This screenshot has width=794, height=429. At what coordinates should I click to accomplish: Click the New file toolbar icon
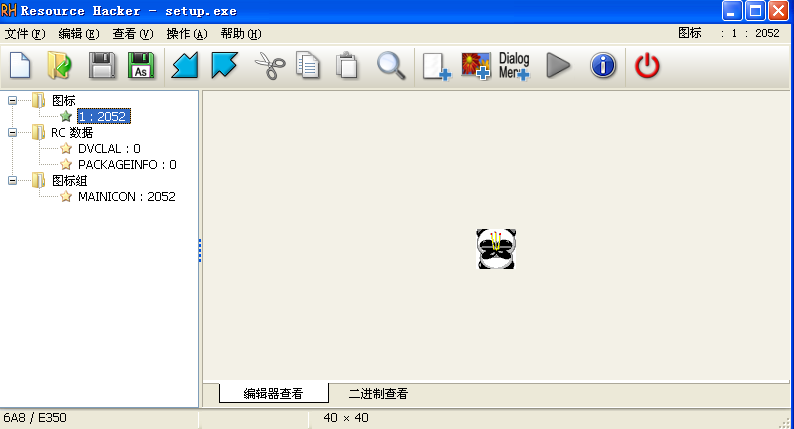click(20, 67)
